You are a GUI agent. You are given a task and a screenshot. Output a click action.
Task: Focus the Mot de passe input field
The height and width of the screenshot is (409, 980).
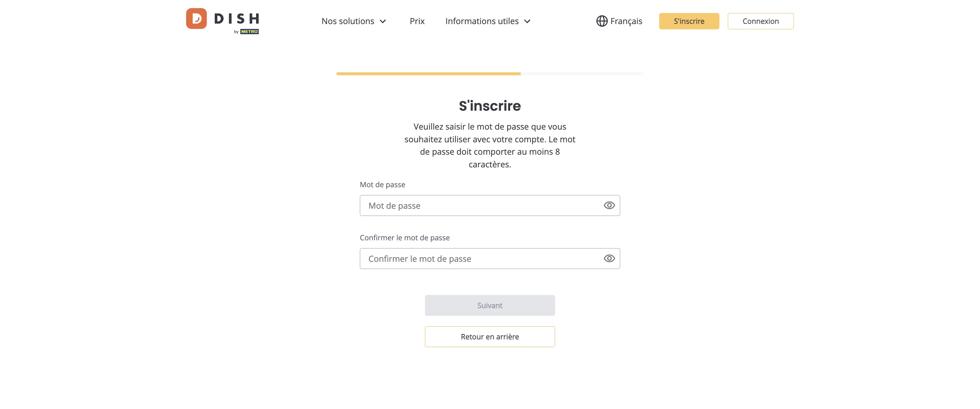click(490, 205)
